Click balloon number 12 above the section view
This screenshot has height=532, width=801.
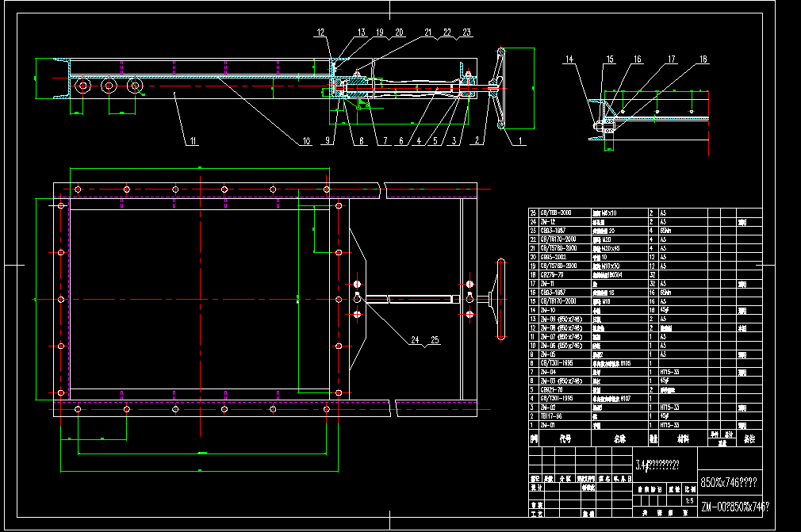pyautogui.click(x=320, y=33)
